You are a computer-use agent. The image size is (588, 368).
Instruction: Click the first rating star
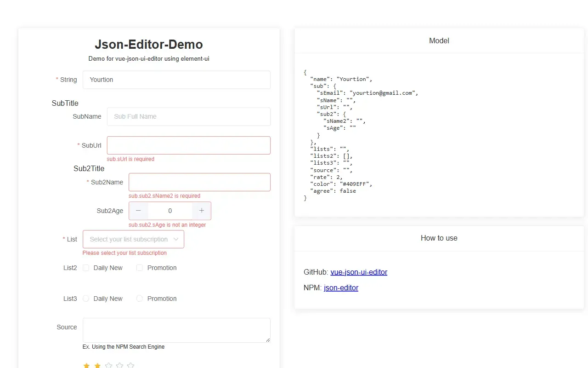[x=86, y=365]
